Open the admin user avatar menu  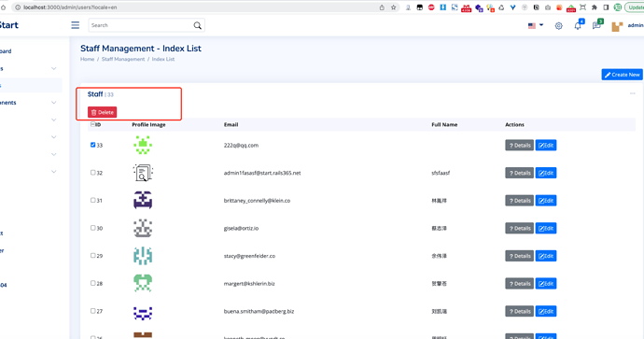tap(617, 26)
